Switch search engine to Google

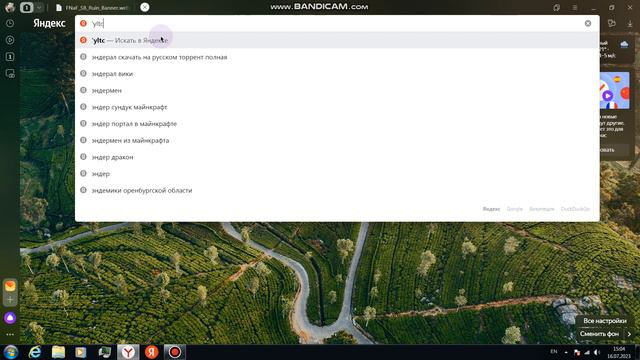[514, 209]
